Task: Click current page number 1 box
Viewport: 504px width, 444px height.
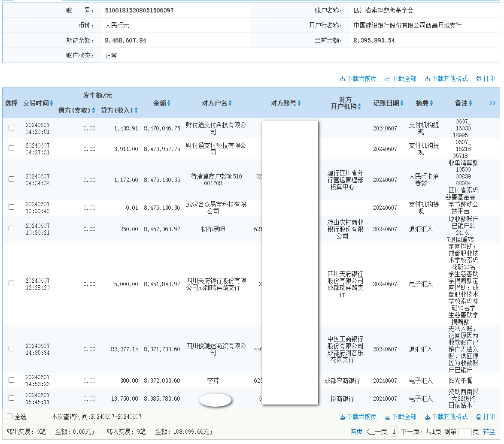Action: point(394,432)
